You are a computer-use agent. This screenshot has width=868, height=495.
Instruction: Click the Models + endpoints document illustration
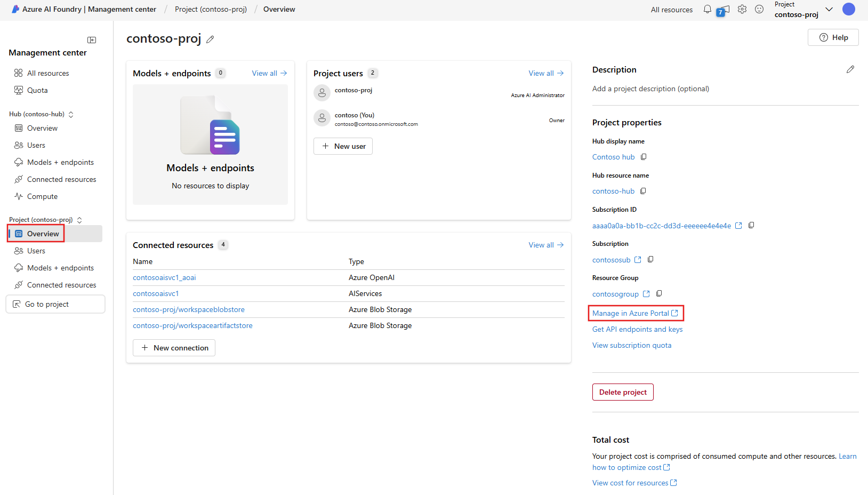click(210, 125)
